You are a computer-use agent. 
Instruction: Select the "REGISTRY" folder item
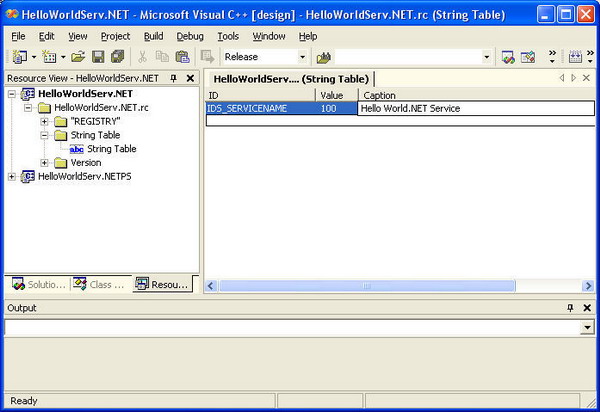click(95, 122)
